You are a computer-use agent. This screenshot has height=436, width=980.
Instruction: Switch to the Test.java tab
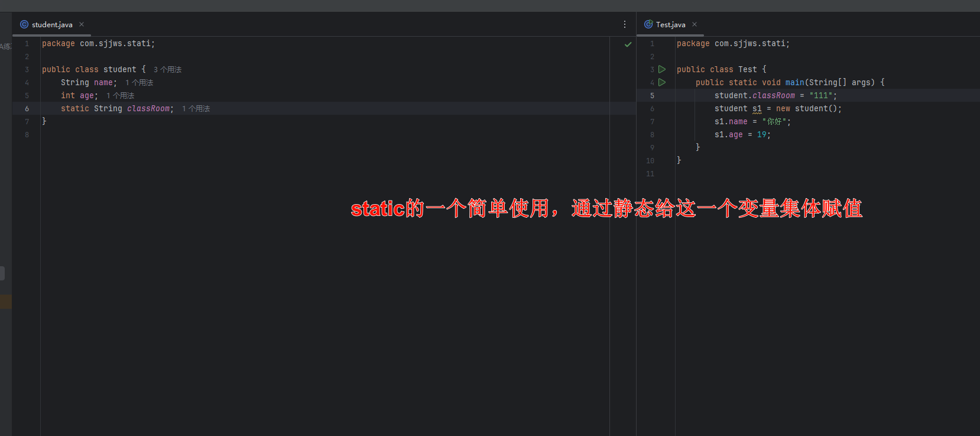[670, 24]
